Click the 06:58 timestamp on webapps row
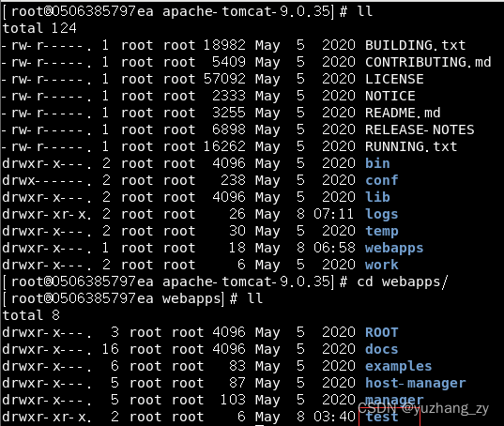The image size is (504, 426). click(334, 248)
